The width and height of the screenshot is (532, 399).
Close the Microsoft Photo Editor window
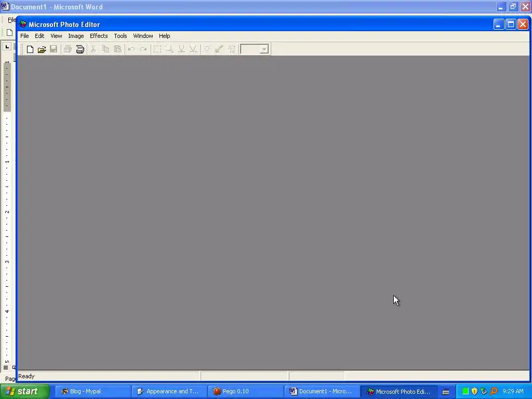point(523,24)
